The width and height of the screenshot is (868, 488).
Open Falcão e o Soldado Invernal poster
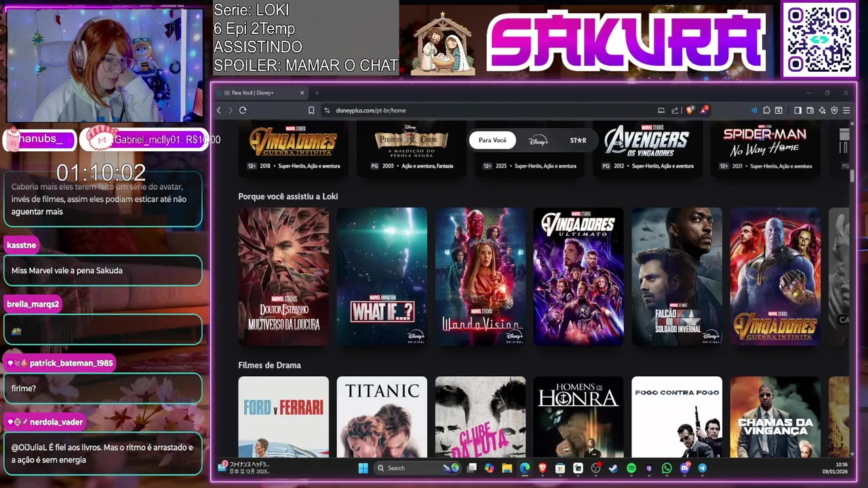click(x=677, y=277)
